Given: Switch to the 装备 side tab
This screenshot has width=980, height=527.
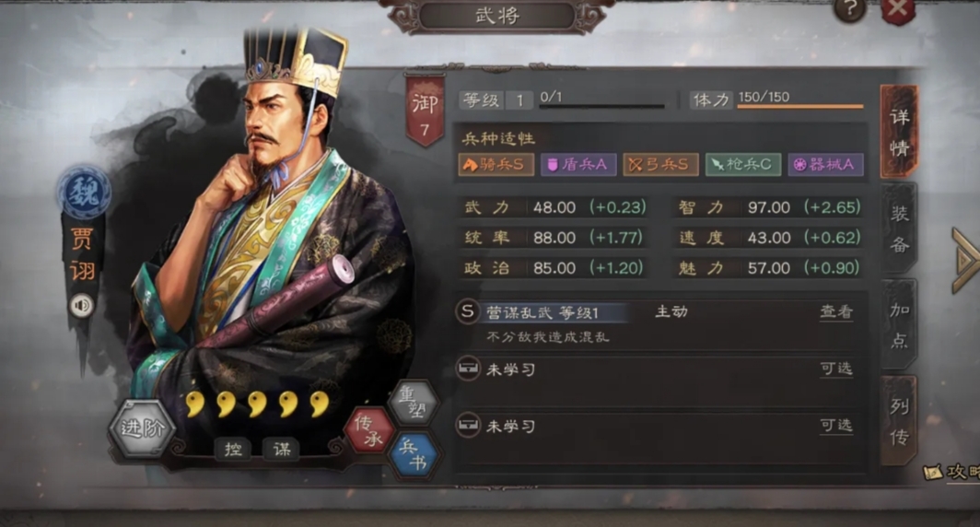Looking at the screenshot, I should [899, 229].
